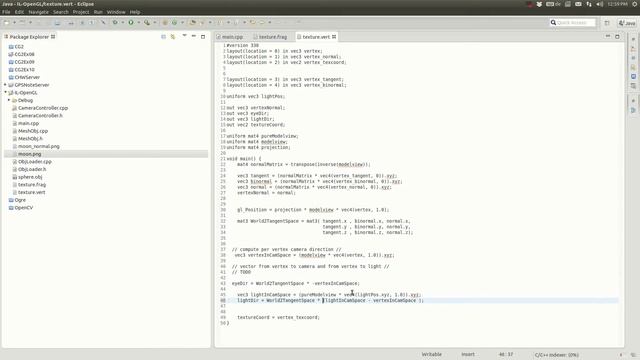Select the CG2 project
The width and height of the screenshot is (640, 360).
(x=19, y=47)
